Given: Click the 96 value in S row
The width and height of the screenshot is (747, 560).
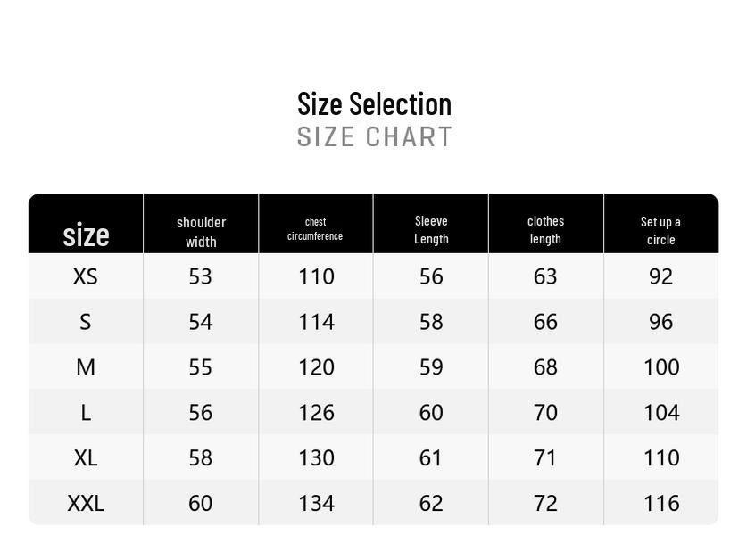Looking at the screenshot, I should pos(660,322).
